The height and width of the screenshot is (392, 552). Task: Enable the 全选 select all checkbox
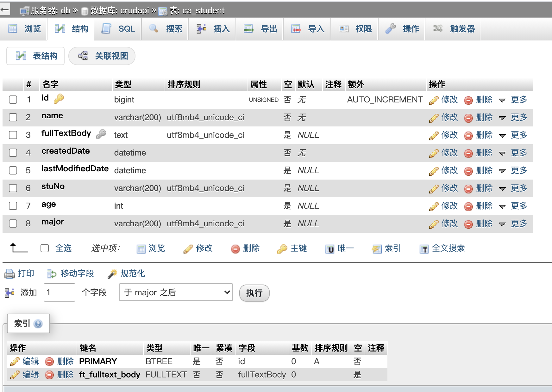[x=45, y=248]
